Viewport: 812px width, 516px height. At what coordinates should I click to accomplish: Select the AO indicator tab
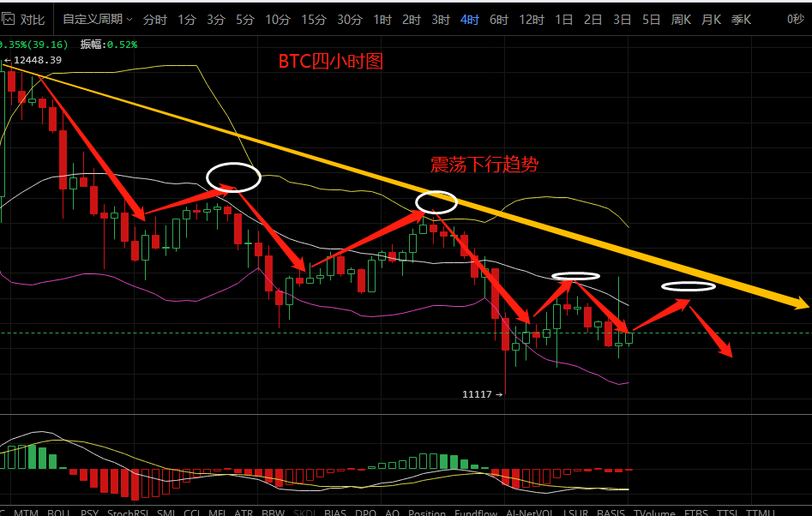(392, 513)
